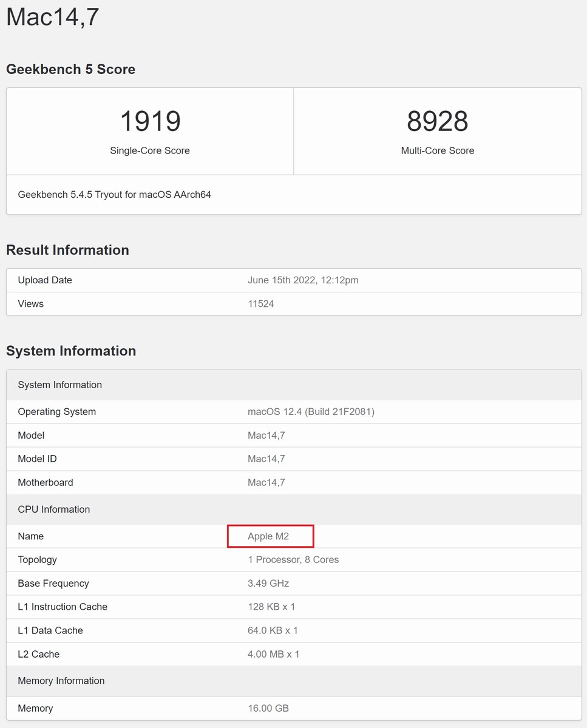Select the 3.49 GHz frequency value
Viewport: 587px width, 728px height.
tap(268, 584)
